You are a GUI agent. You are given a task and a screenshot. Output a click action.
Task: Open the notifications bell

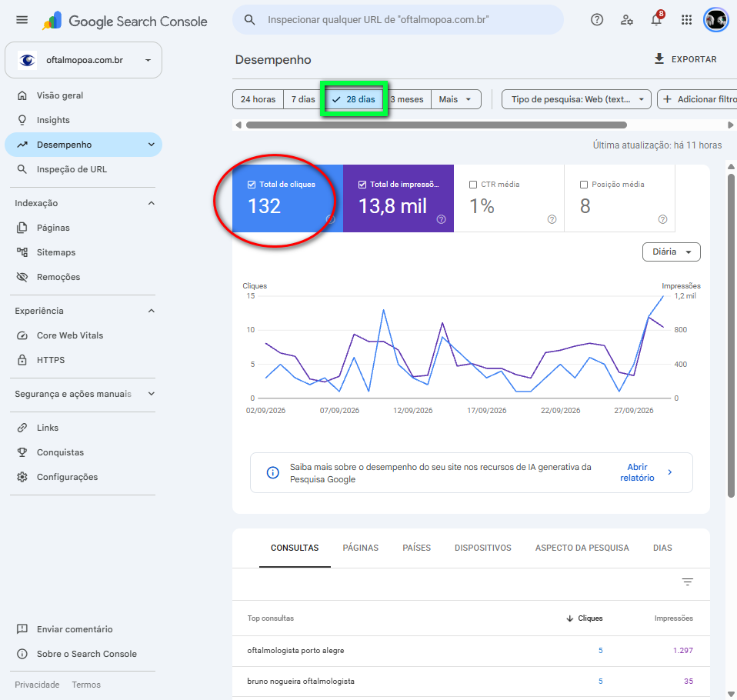[657, 20]
